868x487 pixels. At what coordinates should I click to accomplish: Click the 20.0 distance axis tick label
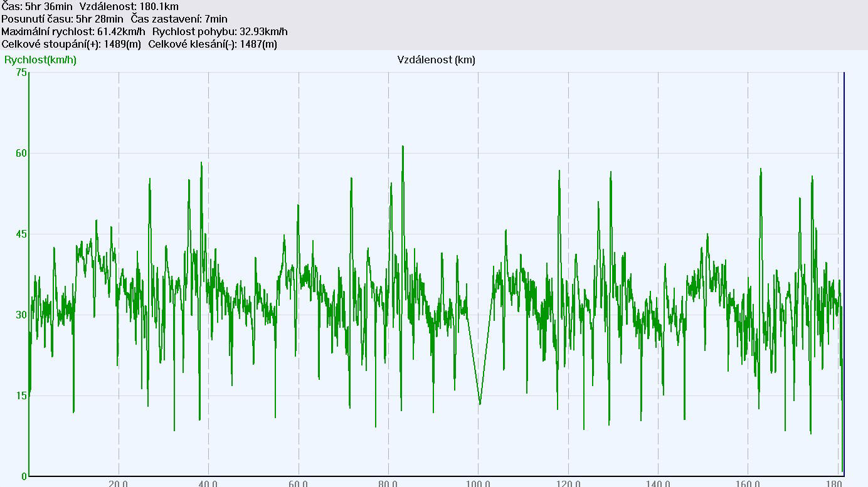[119, 483]
